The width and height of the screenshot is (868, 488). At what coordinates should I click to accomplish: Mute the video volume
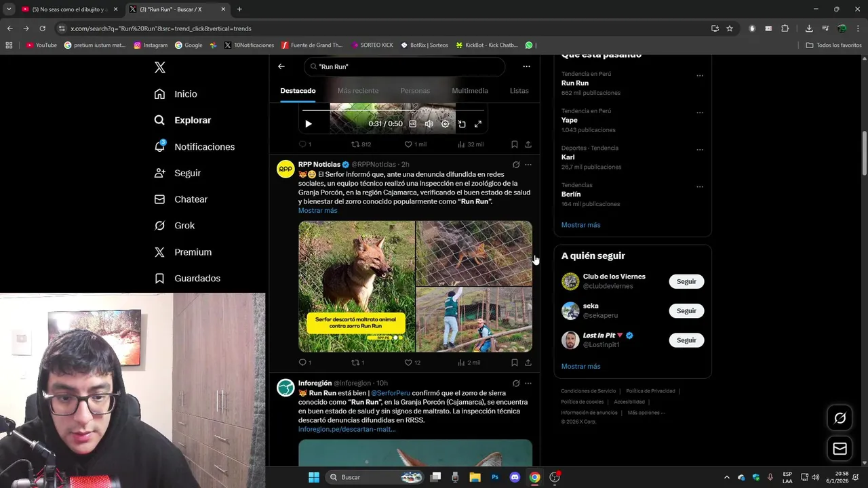pos(429,124)
